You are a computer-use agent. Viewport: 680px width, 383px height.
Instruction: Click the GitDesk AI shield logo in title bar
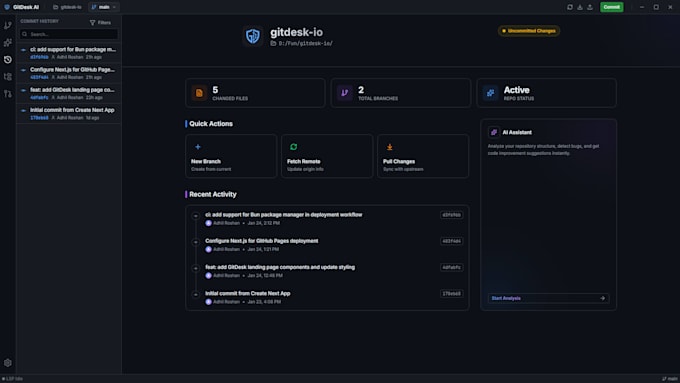(7, 7)
